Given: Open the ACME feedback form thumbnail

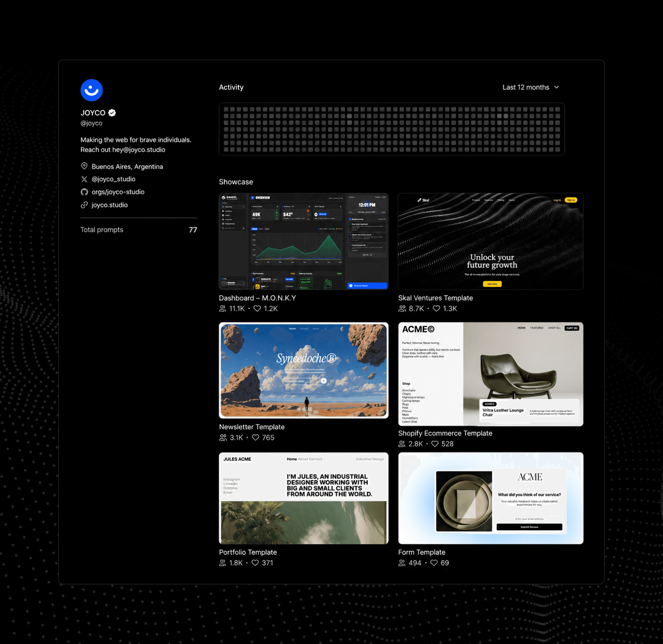Looking at the screenshot, I should click(x=490, y=498).
